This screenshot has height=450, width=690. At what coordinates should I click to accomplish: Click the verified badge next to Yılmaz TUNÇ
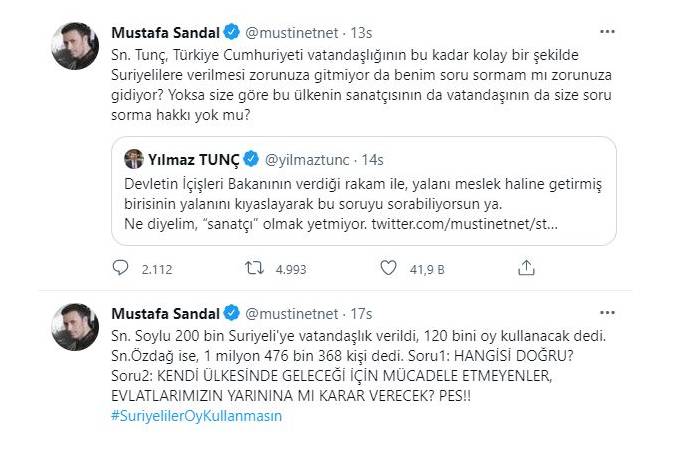click(250, 158)
